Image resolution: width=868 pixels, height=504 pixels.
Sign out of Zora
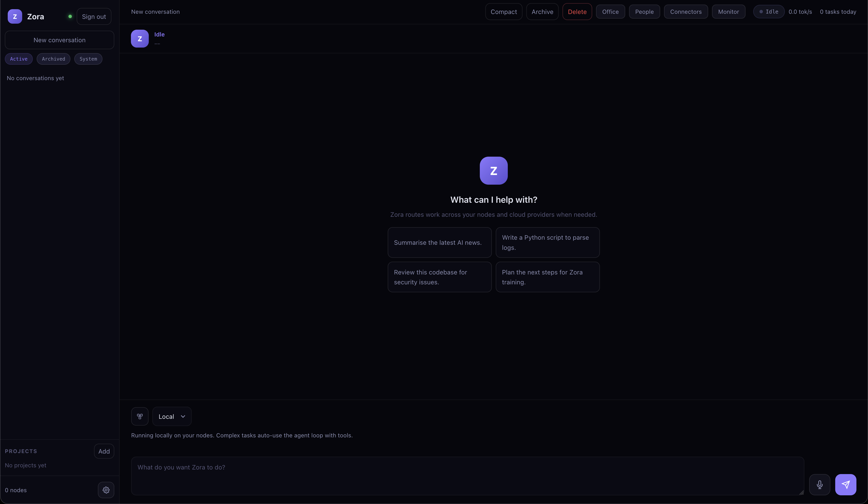click(x=93, y=16)
